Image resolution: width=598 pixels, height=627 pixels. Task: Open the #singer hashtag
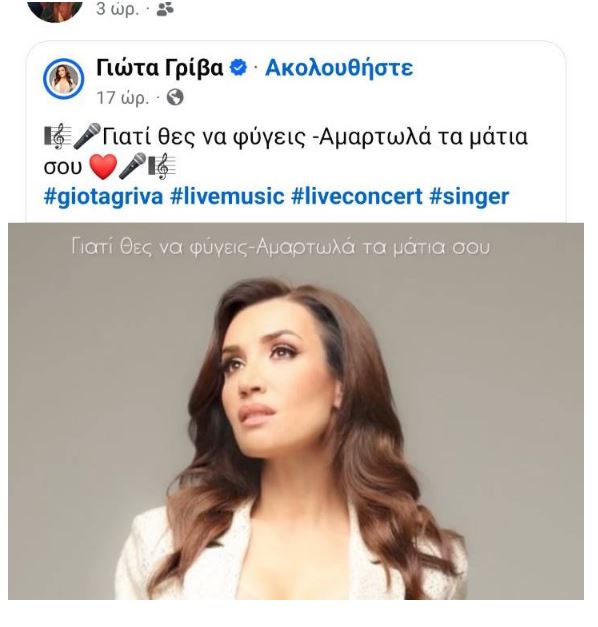469,196
